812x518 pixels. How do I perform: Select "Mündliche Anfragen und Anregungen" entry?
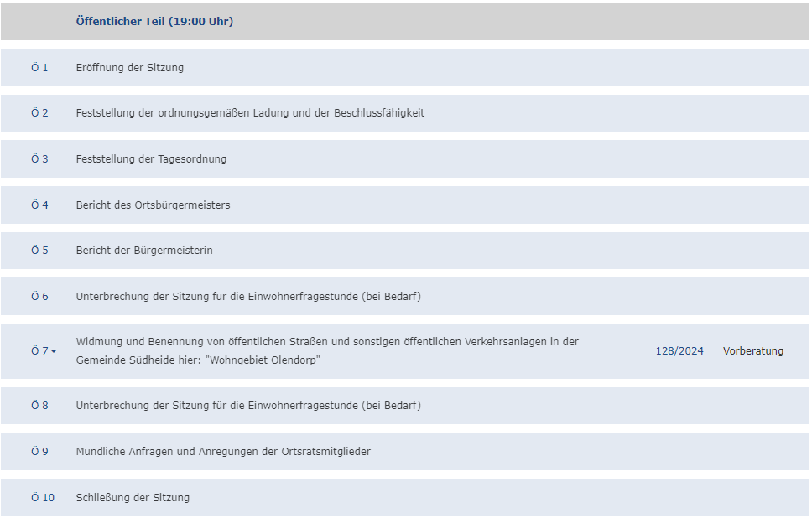(x=223, y=452)
